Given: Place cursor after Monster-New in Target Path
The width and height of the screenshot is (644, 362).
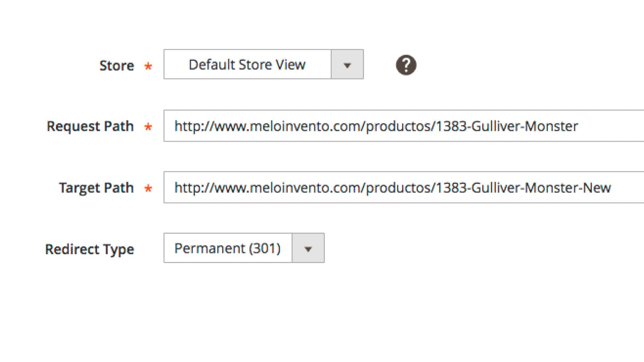Looking at the screenshot, I should (x=612, y=188).
